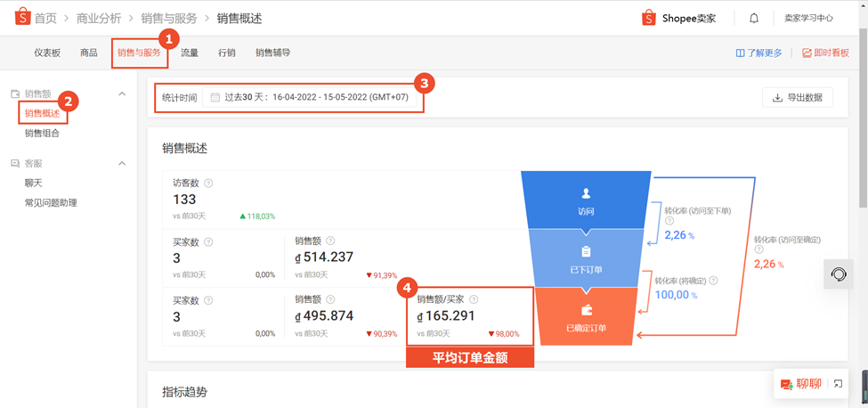Select 销售概述 in the sidebar
The image size is (868, 408).
tap(42, 113)
